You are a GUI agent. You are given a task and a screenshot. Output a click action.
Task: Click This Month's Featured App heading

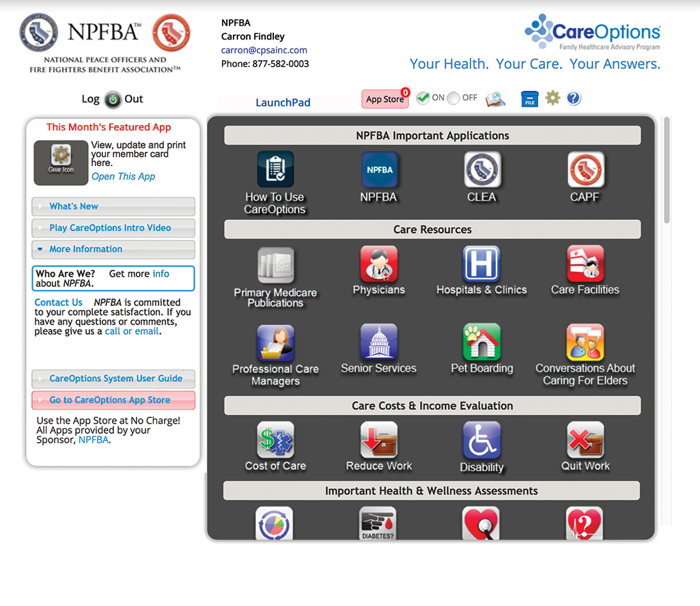tap(109, 127)
